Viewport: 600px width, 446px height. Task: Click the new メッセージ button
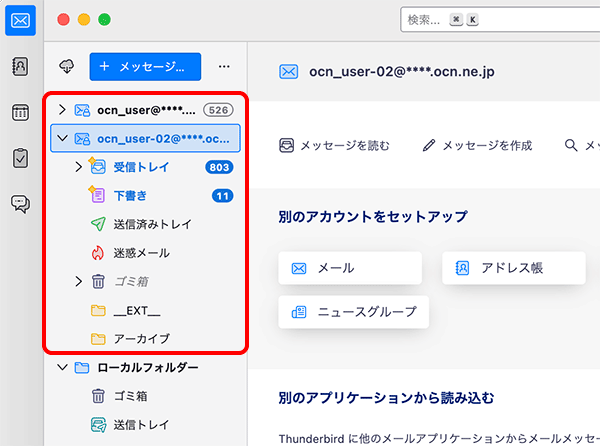[145, 66]
